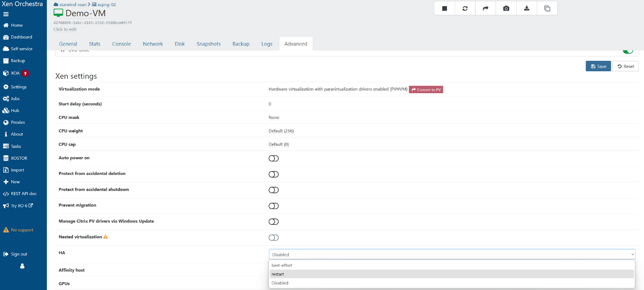The width and height of the screenshot is (644, 290).
Task: Open Jobs in sidebar
Action: (x=11, y=99)
